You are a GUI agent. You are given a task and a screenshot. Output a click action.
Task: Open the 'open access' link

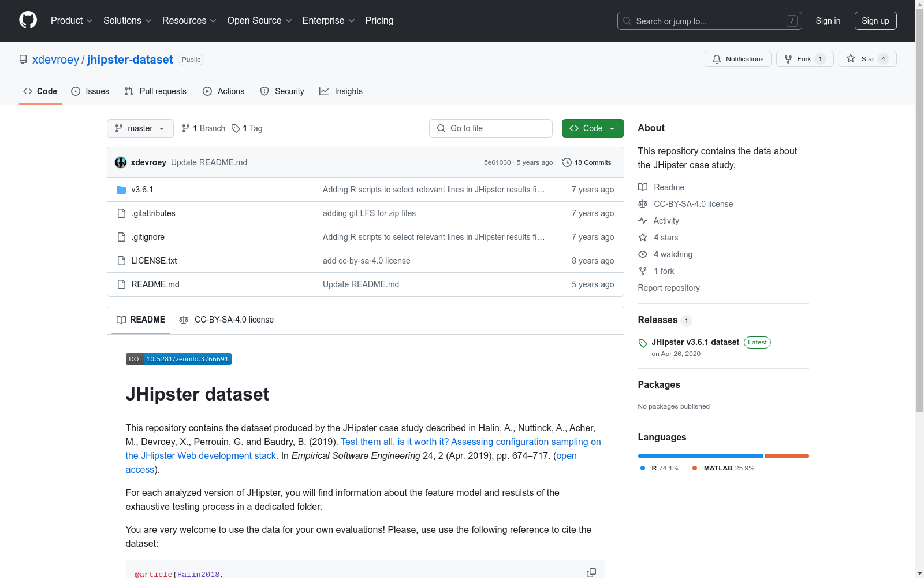[x=567, y=455]
